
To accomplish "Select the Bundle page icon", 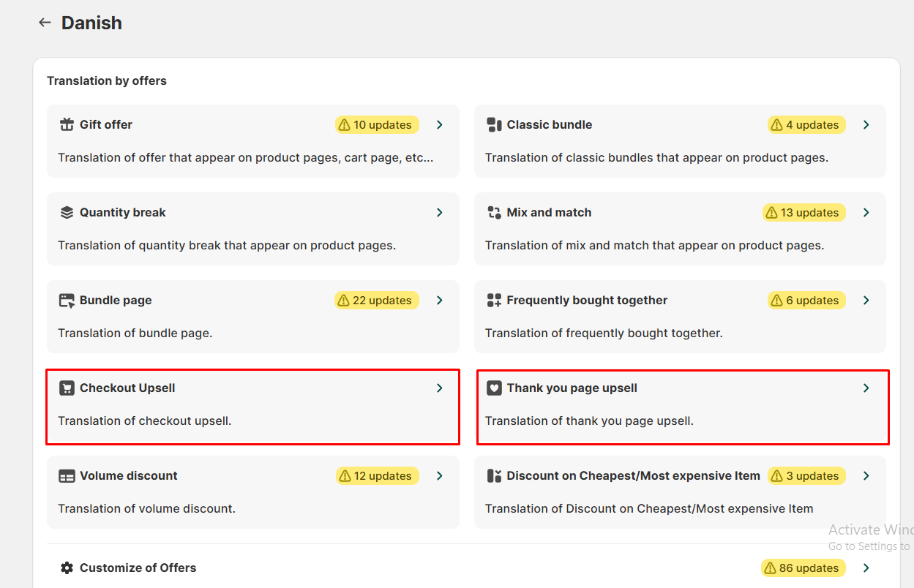I will pyautogui.click(x=66, y=300).
